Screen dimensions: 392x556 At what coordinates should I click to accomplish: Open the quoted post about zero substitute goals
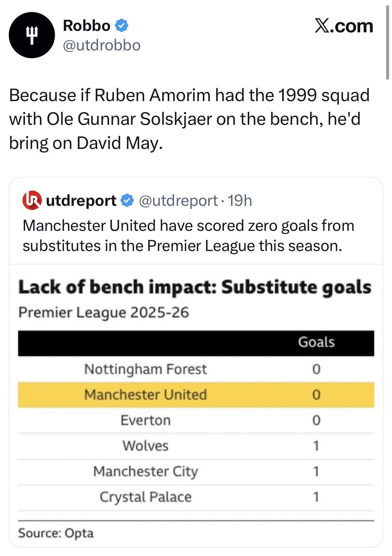[189, 236]
